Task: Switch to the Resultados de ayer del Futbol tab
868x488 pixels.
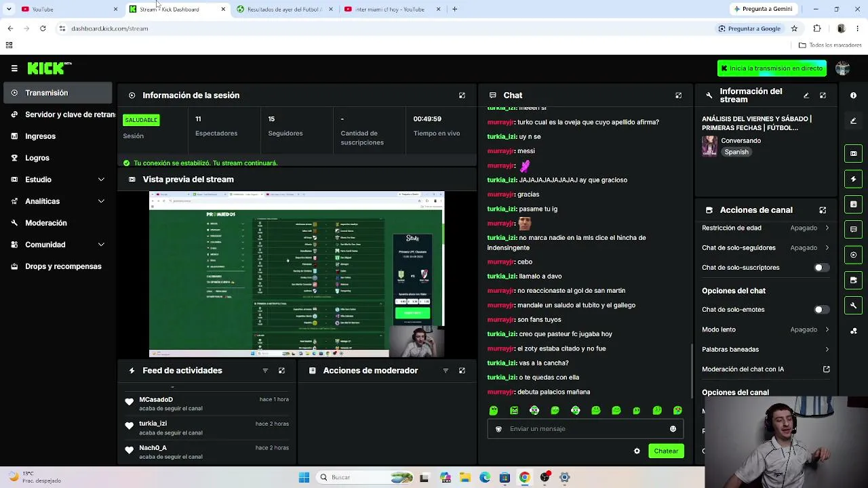Action: (x=285, y=9)
